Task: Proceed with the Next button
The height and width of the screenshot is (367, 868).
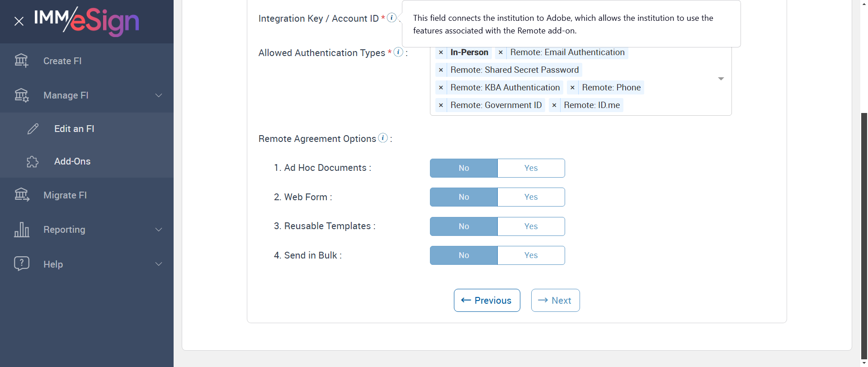Action: click(x=555, y=301)
